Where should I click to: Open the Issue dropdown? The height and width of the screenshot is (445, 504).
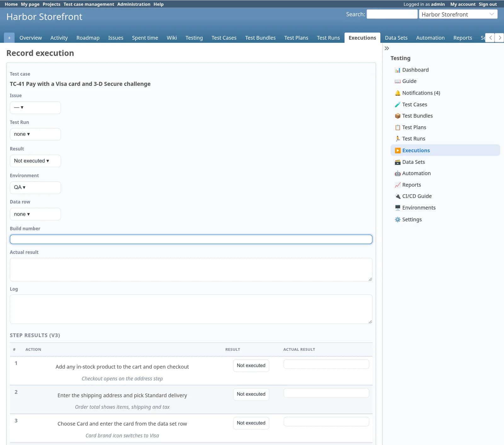(x=35, y=107)
